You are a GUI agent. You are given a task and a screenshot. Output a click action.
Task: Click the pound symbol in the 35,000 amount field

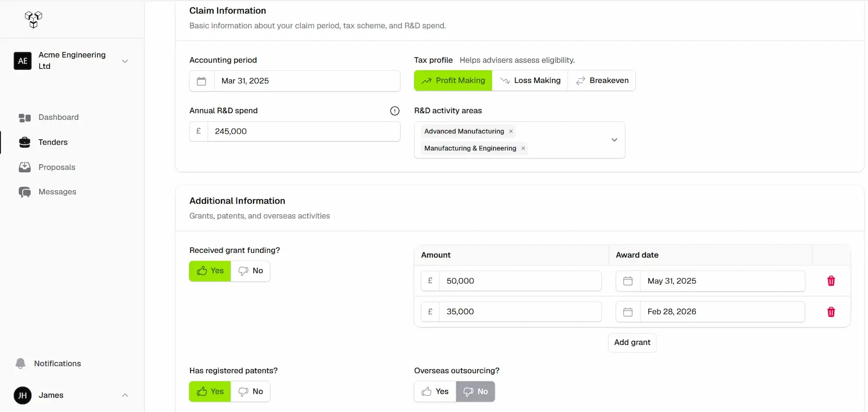(x=430, y=312)
